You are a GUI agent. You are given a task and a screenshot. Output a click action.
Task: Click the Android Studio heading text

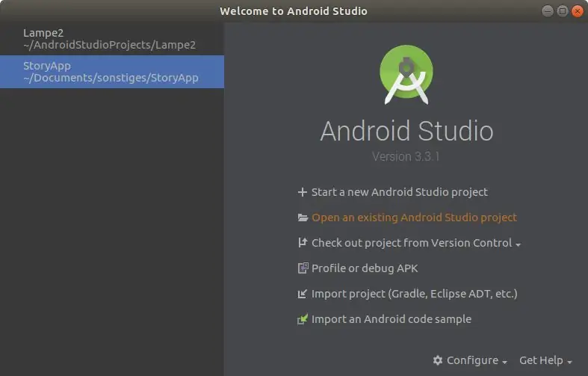tap(406, 131)
